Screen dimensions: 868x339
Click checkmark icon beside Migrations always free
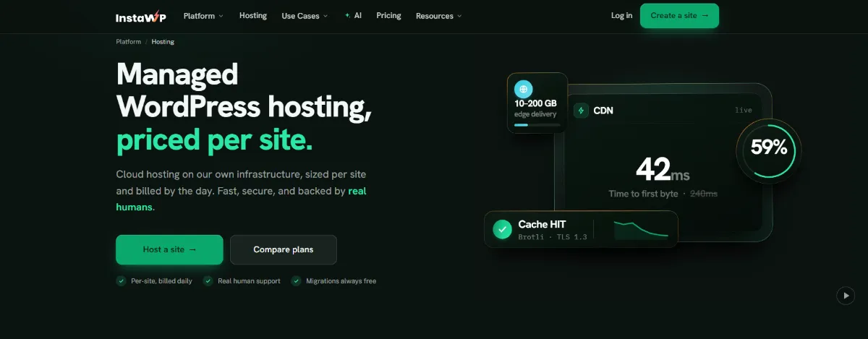296,280
